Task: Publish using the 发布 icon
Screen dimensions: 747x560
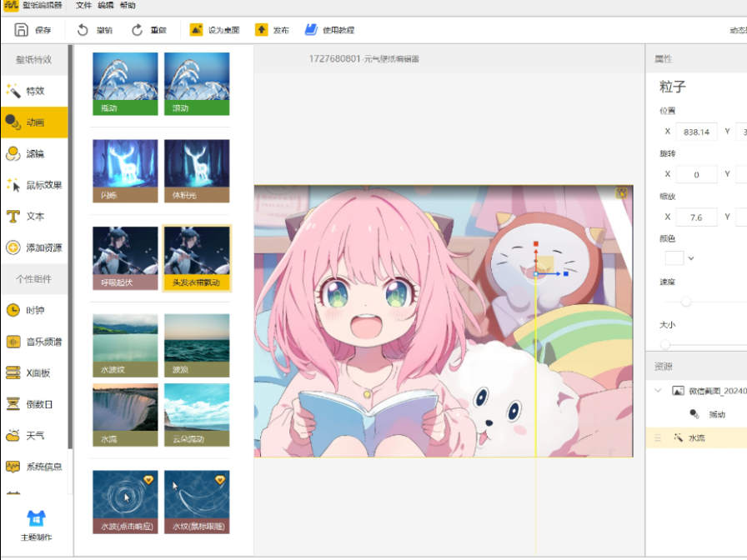Action: click(x=261, y=30)
